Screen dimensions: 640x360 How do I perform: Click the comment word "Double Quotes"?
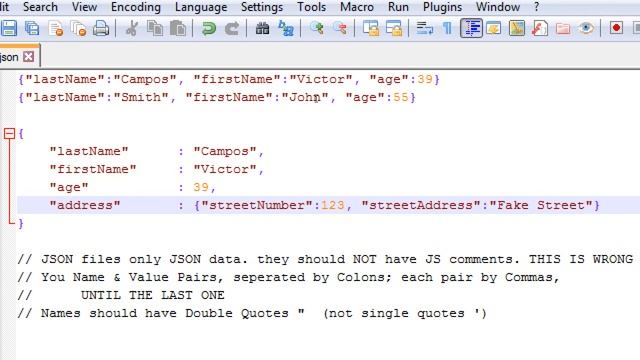(237, 313)
